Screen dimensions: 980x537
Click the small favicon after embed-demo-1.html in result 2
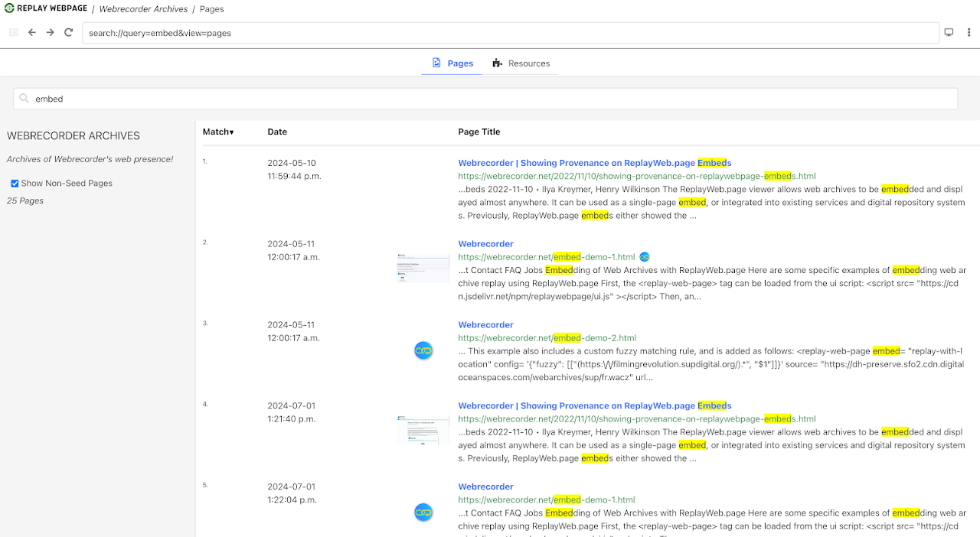645,257
